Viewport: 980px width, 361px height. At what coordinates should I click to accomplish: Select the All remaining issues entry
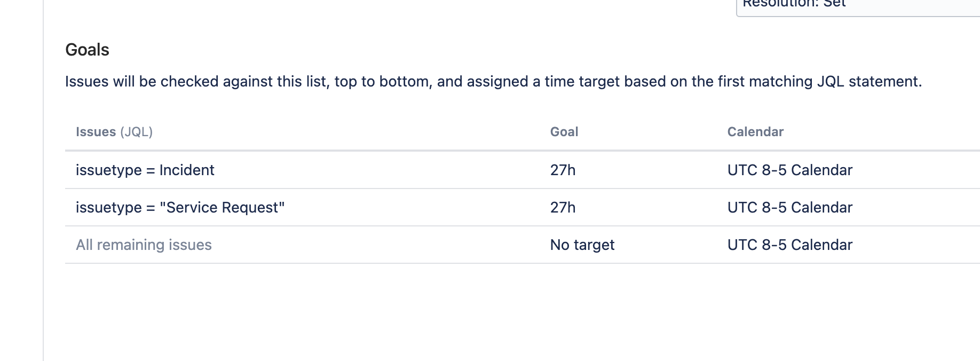144,245
